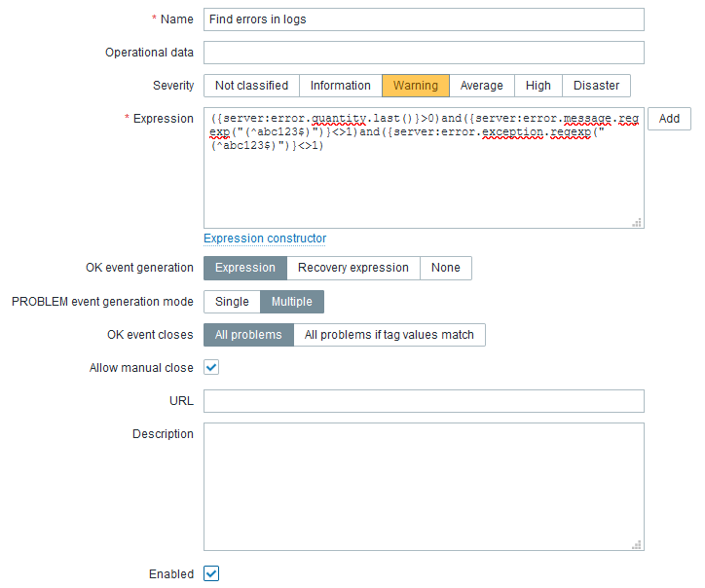Click the Name input field
The height and width of the screenshot is (588, 705).
tap(424, 19)
